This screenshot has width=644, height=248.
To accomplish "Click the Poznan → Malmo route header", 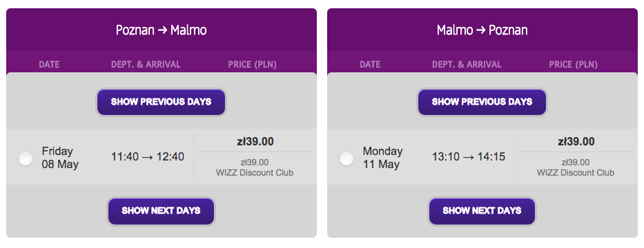I will (161, 30).
